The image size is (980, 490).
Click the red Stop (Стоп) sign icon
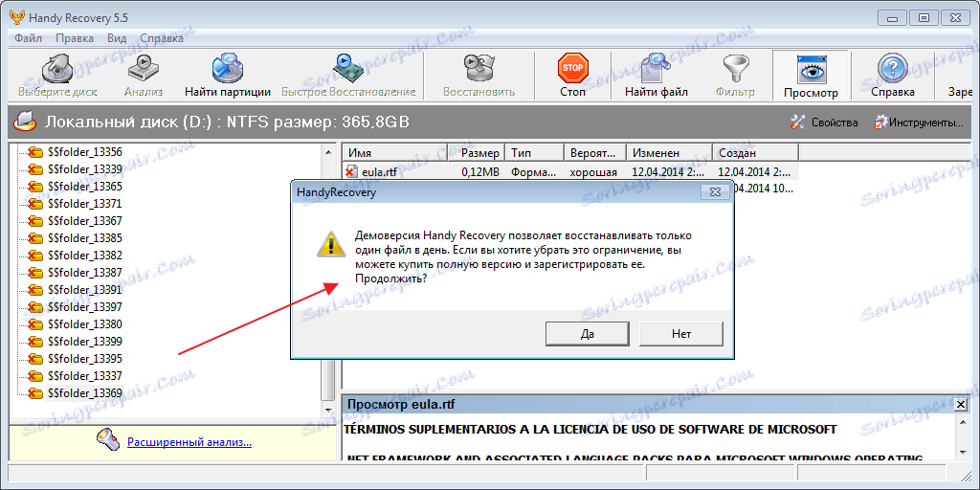click(572, 69)
